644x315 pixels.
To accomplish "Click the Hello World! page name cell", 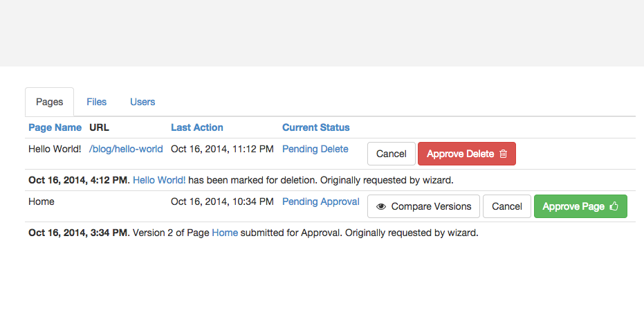I will click(55, 149).
